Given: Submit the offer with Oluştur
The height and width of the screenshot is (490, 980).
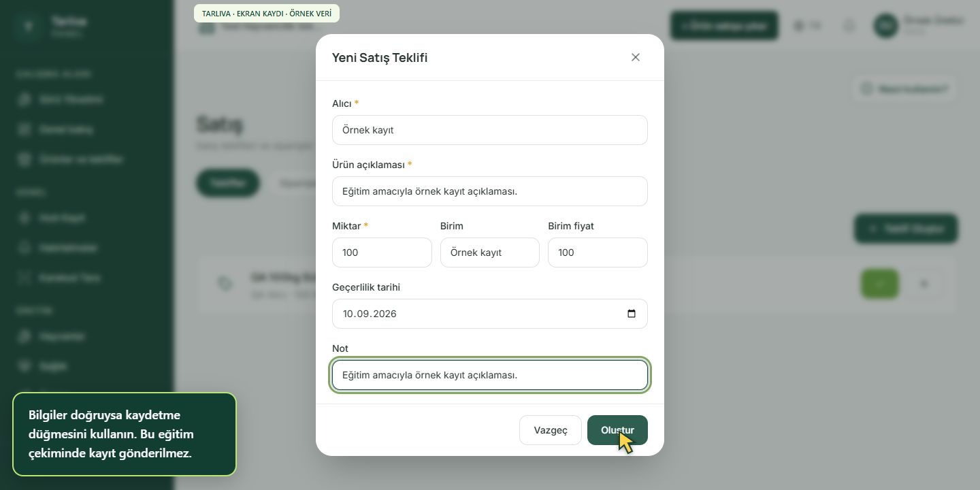Looking at the screenshot, I should (617, 430).
